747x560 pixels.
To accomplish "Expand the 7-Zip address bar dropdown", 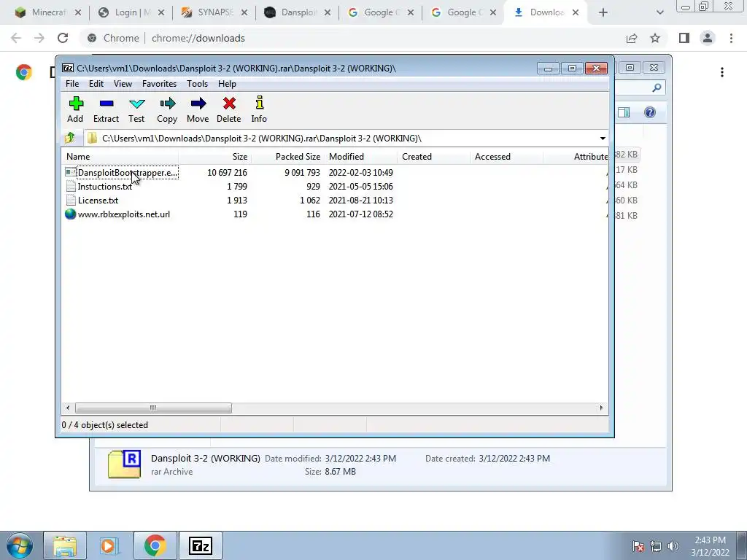I will 603,139.
